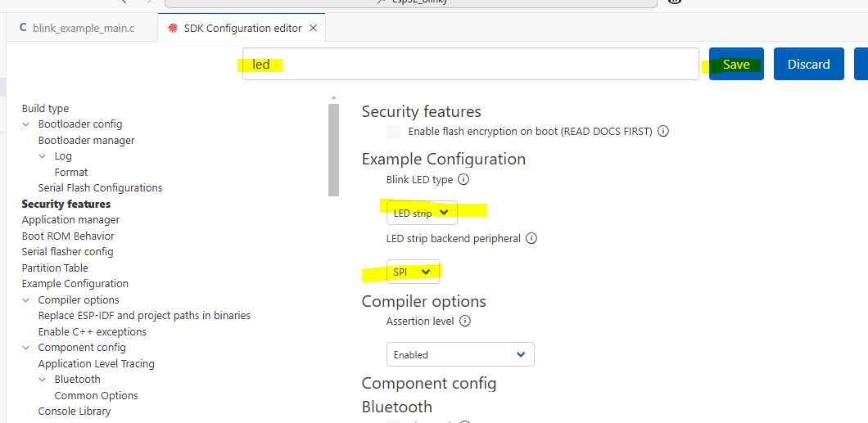Open the Blink LED type dropdown

[x=422, y=213]
